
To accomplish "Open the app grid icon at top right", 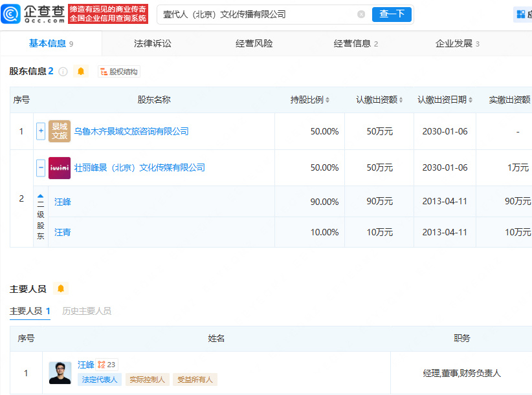I will [521, 14].
